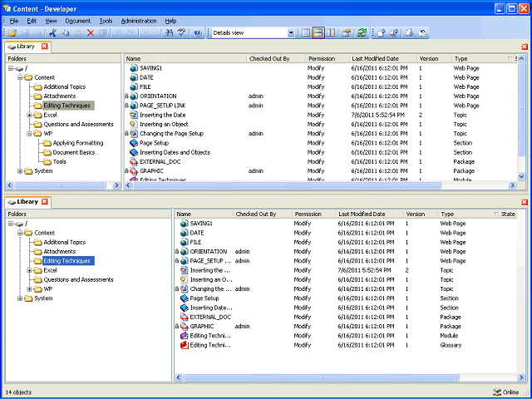Click the lock icon beside ORIENTATION, upper list
The height and width of the screenshot is (399, 532).
(126, 96)
